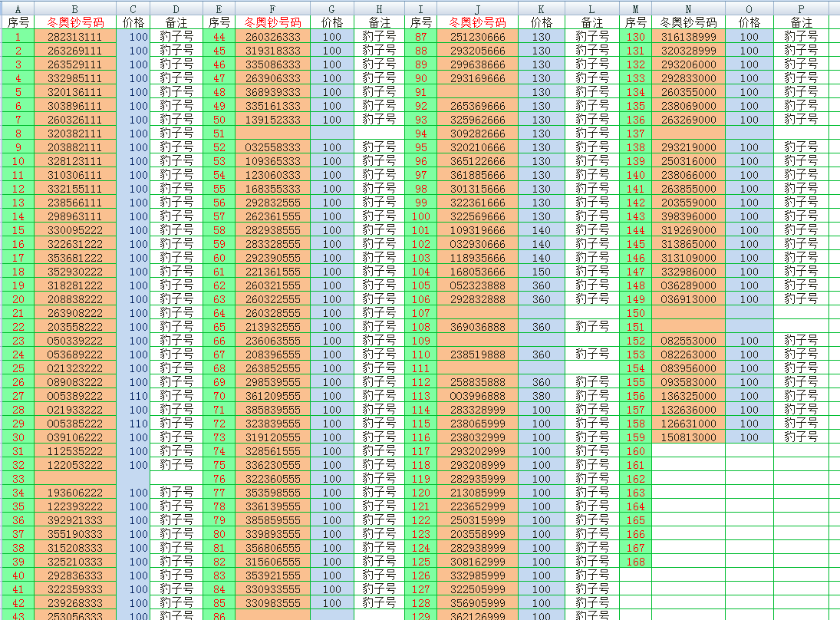This screenshot has width=840, height=620.
Task: Select cell with number 282313111
Action: coord(75,37)
